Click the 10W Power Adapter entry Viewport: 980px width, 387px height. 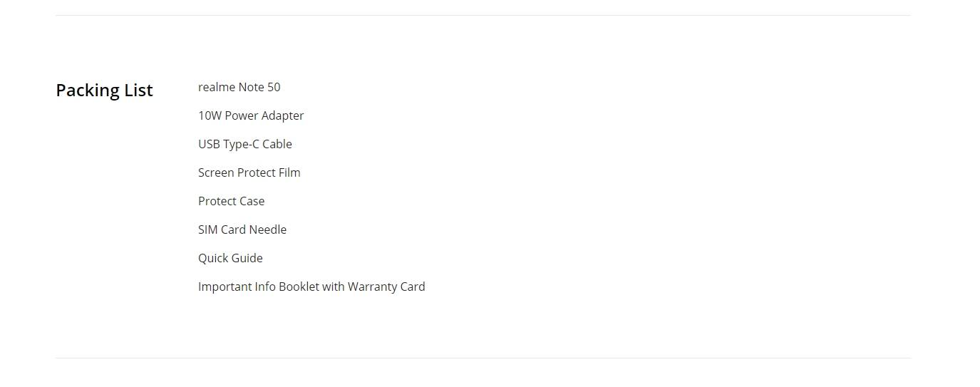(x=251, y=115)
